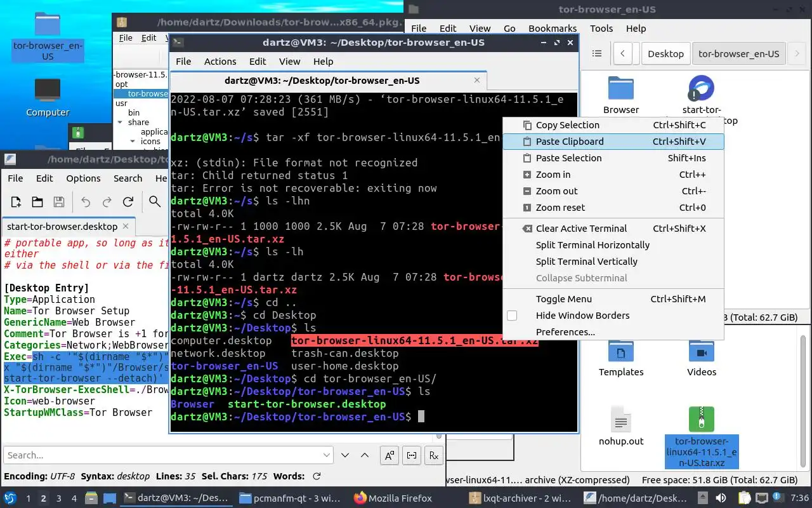This screenshot has height=508, width=812.
Task: Click the tor-browser_en-US breadcrumb path button
Action: pos(738,54)
